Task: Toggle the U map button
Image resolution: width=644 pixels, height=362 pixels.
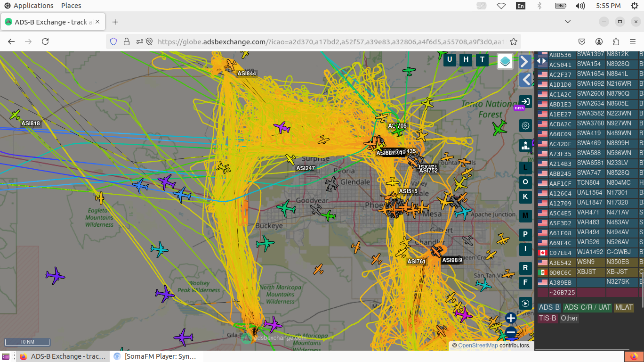Action: pos(450,59)
